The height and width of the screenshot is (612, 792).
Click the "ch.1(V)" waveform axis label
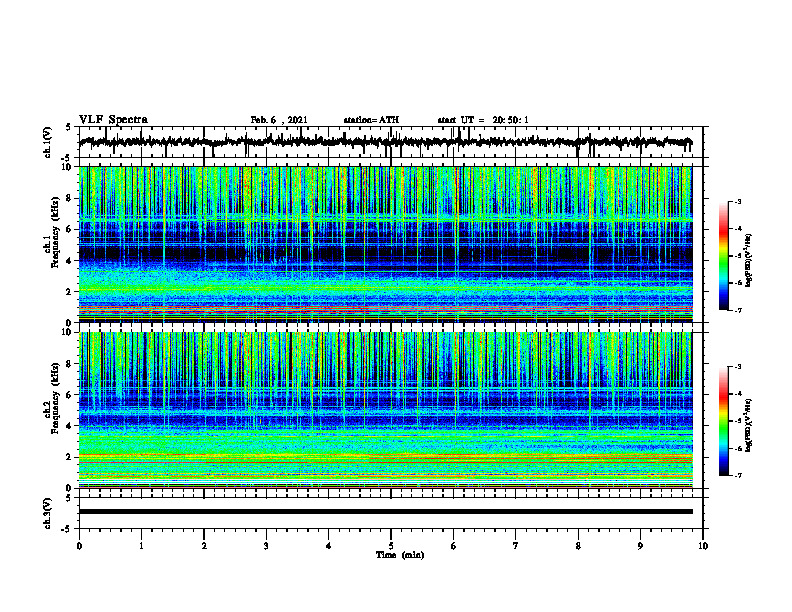coord(48,142)
